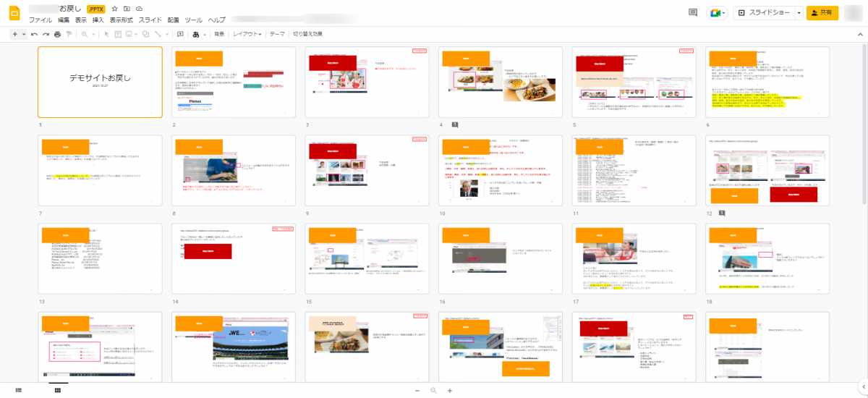The width and height of the screenshot is (868, 398).
Task: Zoom in with the plus button at bottom
Action: pos(450,391)
